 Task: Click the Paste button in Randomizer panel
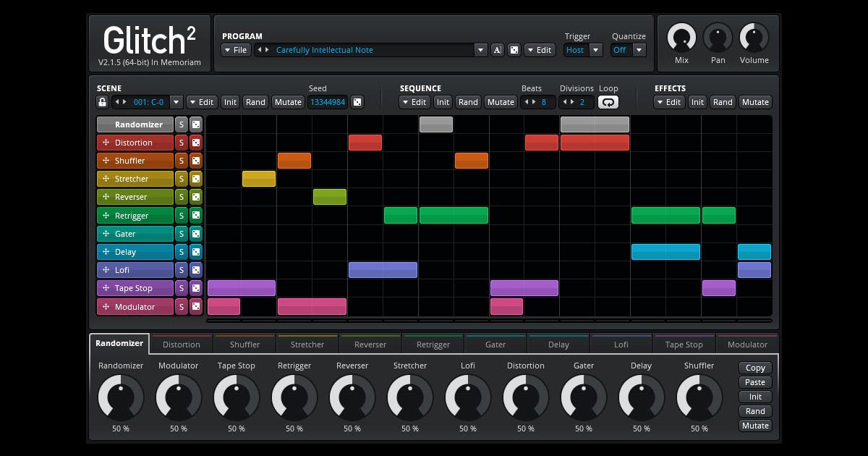coord(755,382)
